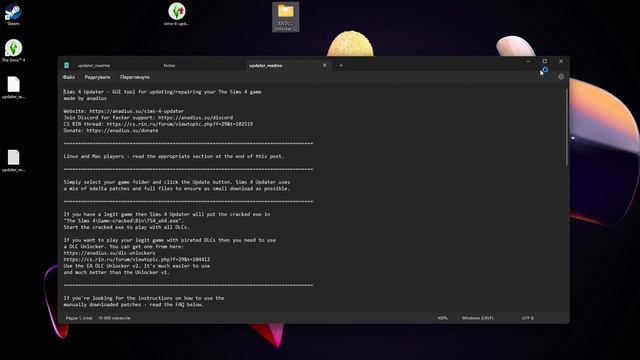The image size is (640, 360).
Task: Open the Переглянути menu
Action: click(x=135, y=77)
